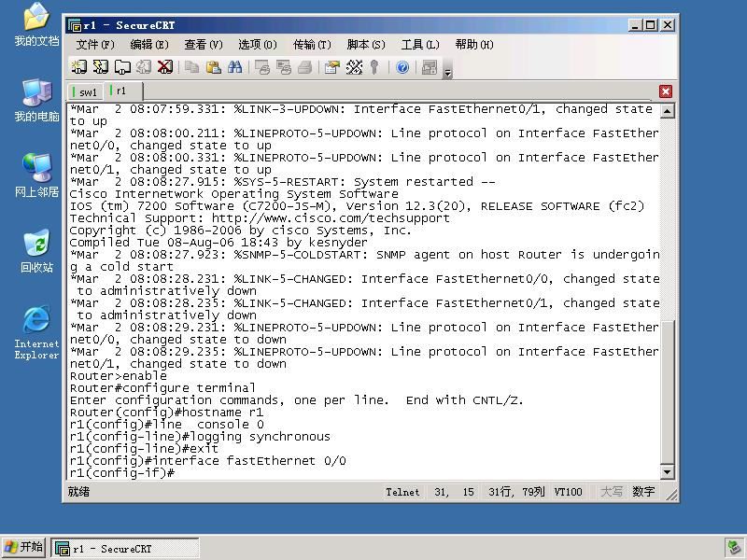
Task: Click the VT100 status bar entry
Action: click(568, 492)
